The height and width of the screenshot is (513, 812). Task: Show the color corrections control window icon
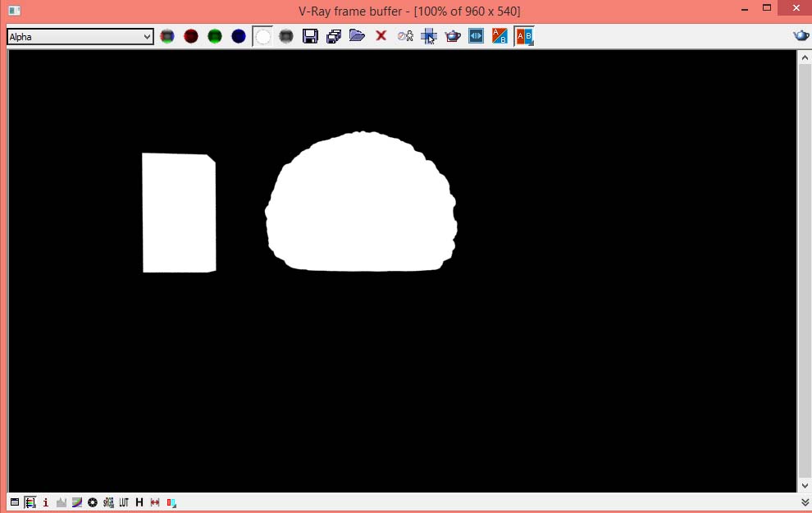pyautogui.click(x=15, y=502)
